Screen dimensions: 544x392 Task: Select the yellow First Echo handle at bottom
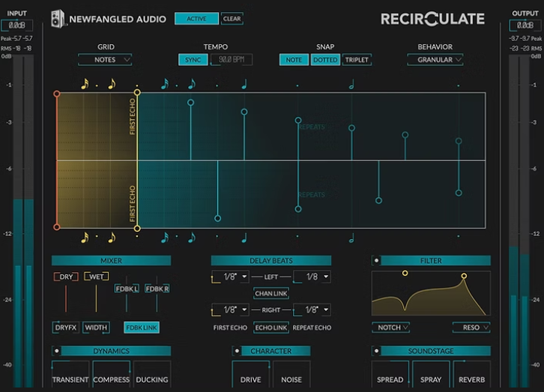[x=137, y=229]
